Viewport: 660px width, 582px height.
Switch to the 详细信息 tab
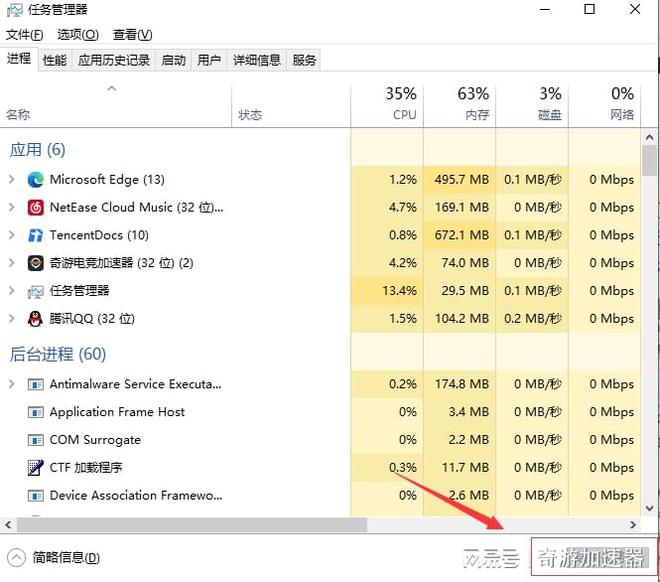click(257, 60)
